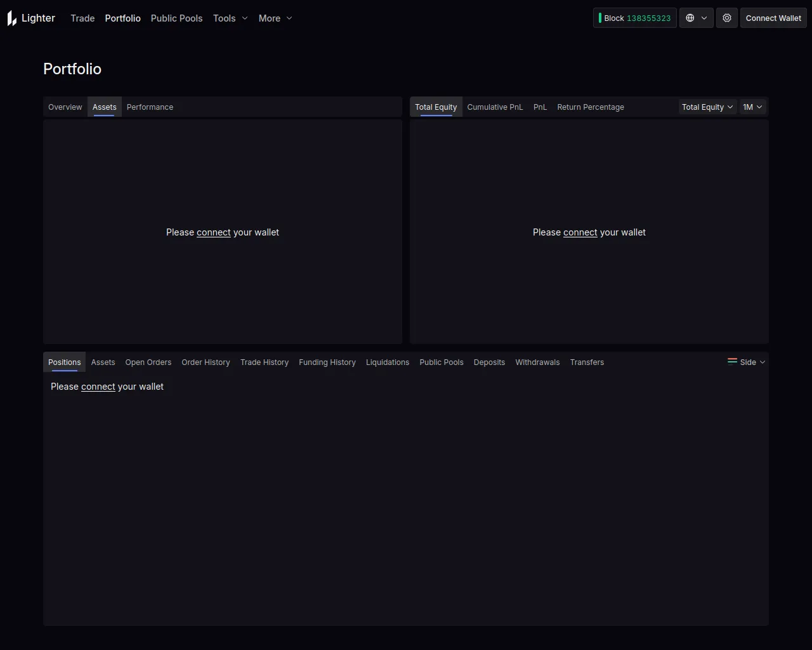812x650 pixels.
Task: Open the Withdrawals tab
Action: pos(537,362)
